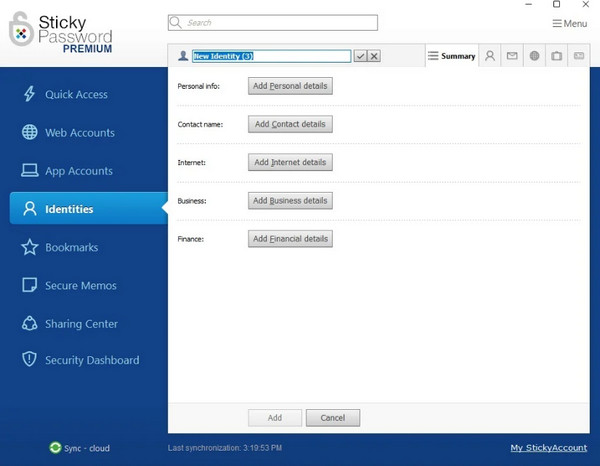Open Bookmarks section
This screenshot has width=600, height=466.
[72, 248]
